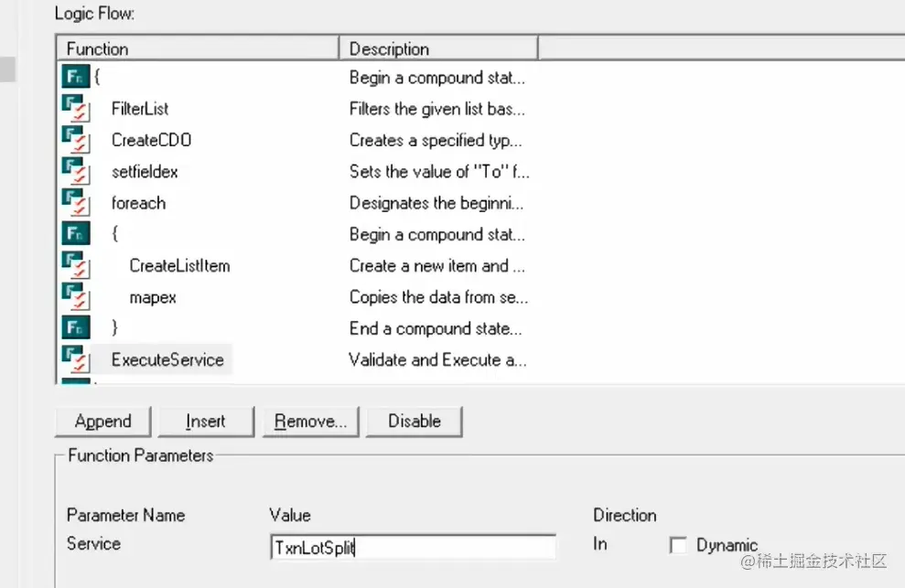This screenshot has height=588, width=905.
Task: Click the icon beside the CreateListItem row
Action: point(76,265)
